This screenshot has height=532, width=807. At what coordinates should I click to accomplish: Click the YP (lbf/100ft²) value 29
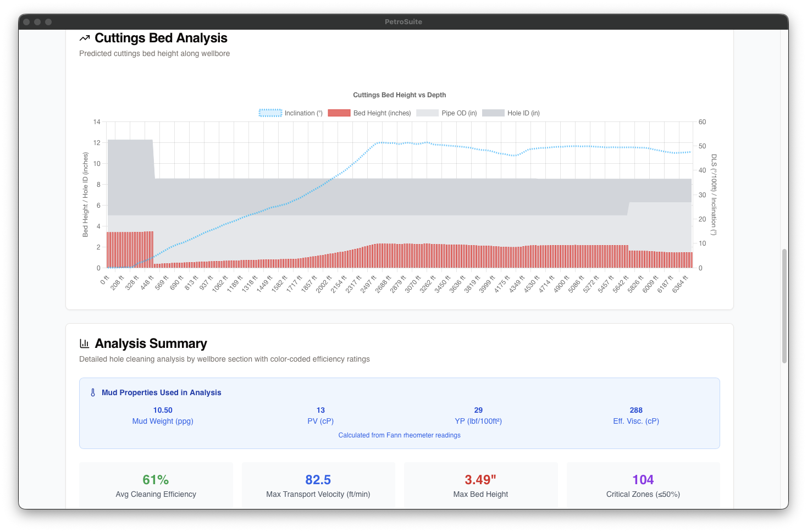point(478,410)
